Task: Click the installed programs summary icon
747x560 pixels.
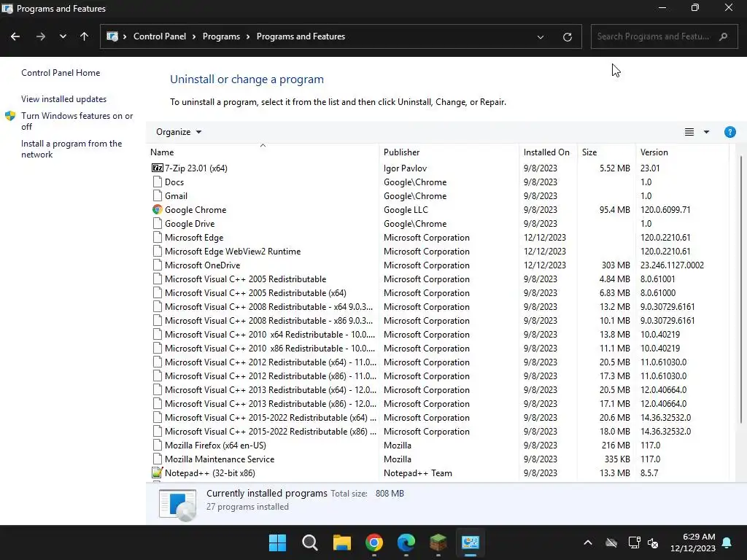Action: [x=178, y=505]
